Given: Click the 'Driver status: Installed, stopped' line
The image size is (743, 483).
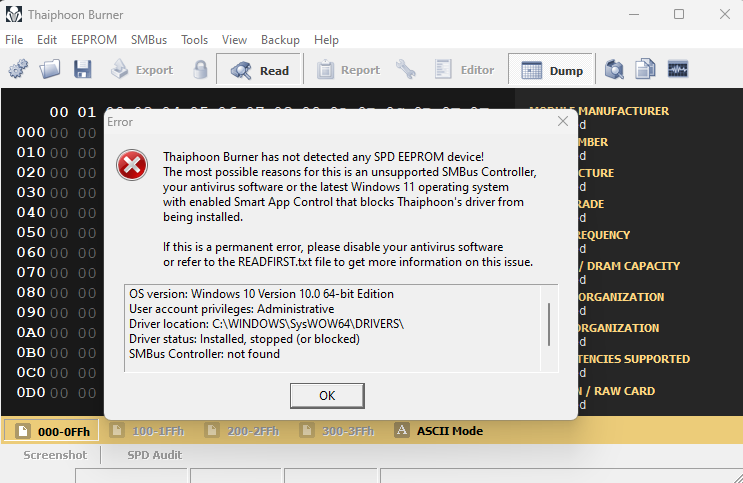Looking at the screenshot, I should 245,339.
